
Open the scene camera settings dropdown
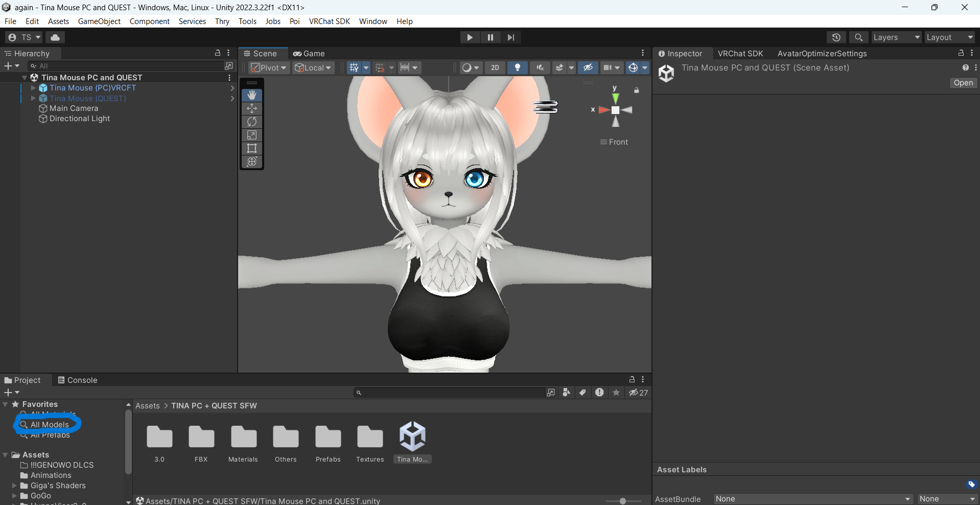point(612,68)
